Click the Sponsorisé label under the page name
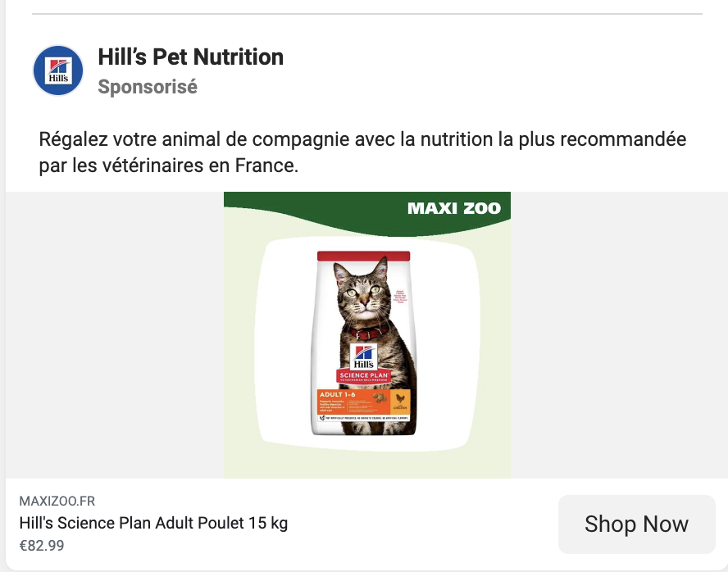Viewport: 728px width, 572px height. pyautogui.click(x=148, y=87)
